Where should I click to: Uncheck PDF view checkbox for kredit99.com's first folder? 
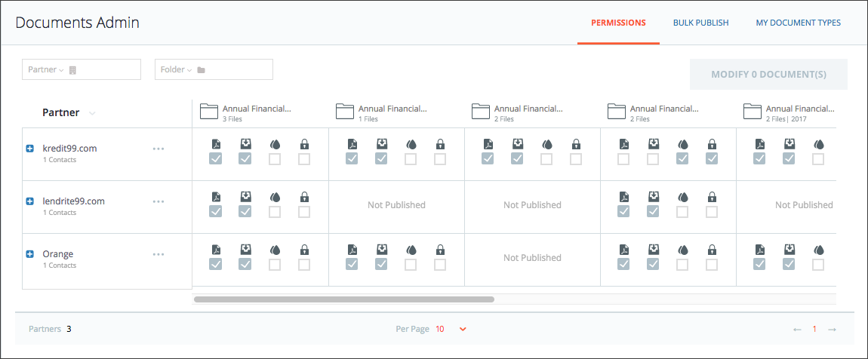click(x=215, y=159)
